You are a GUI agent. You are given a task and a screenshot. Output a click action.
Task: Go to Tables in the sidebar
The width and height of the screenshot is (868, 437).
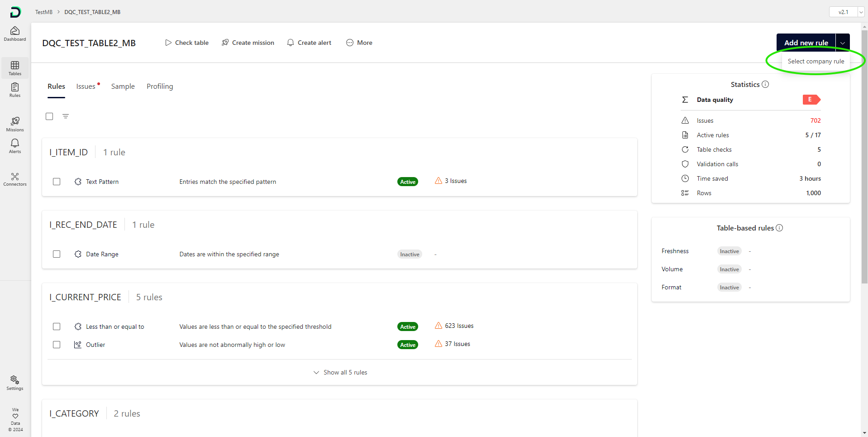tap(15, 68)
